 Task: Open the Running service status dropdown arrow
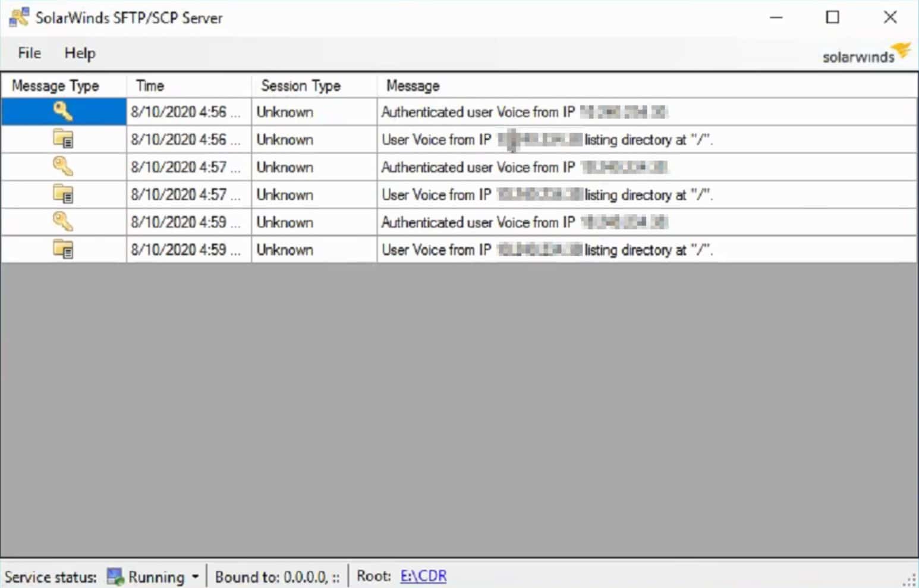[x=195, y=577]
